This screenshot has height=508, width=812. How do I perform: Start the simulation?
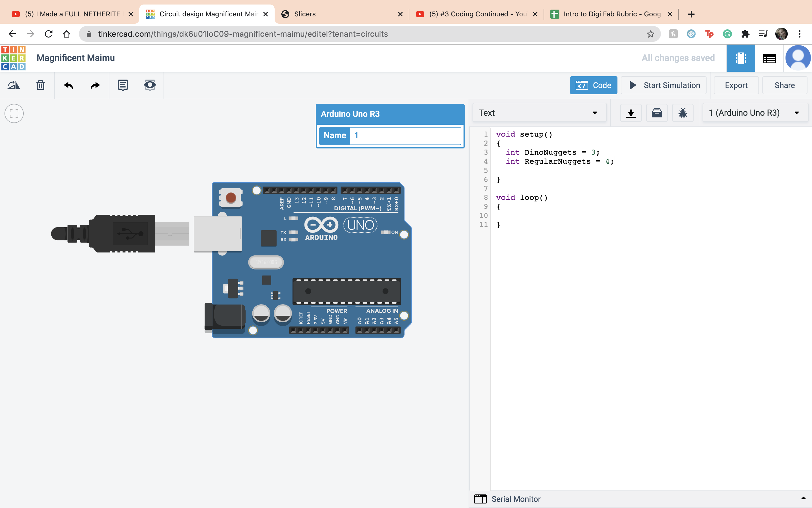[664, 85]
